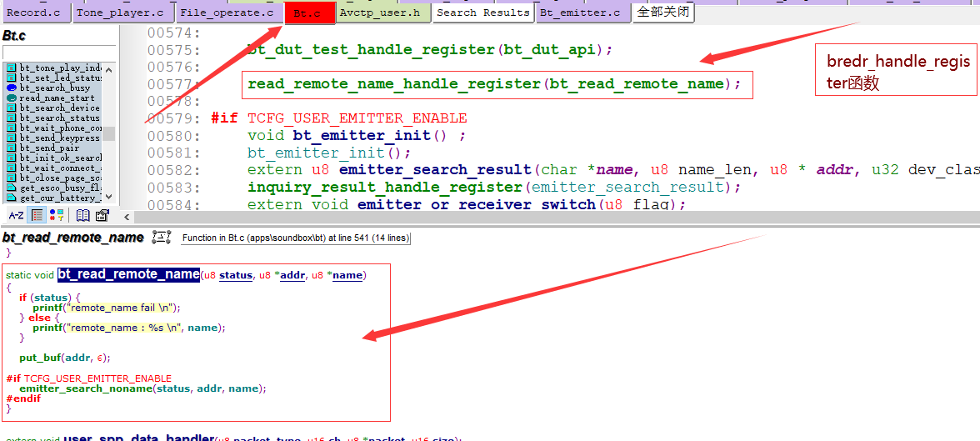
Task: Click read_remote_name_handle_register on line 577
Action: [x=394, y=84]
